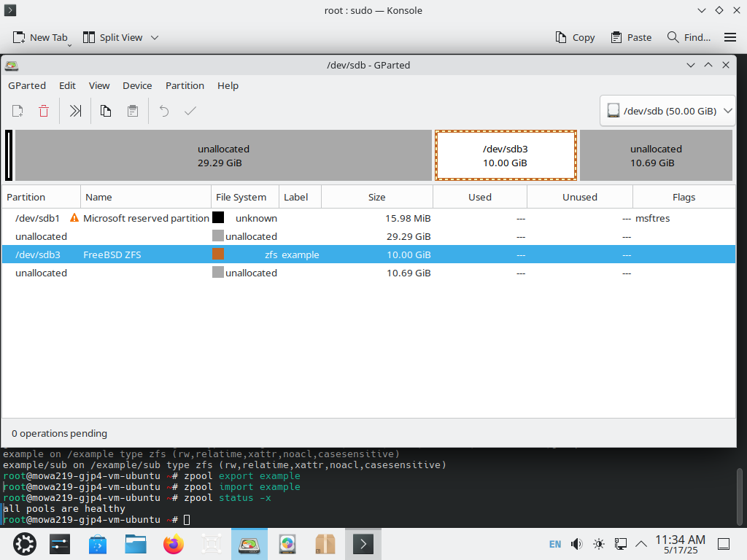
Task: Click the warning icon next to /dev/sdb1
Action: tap(74, 218)
